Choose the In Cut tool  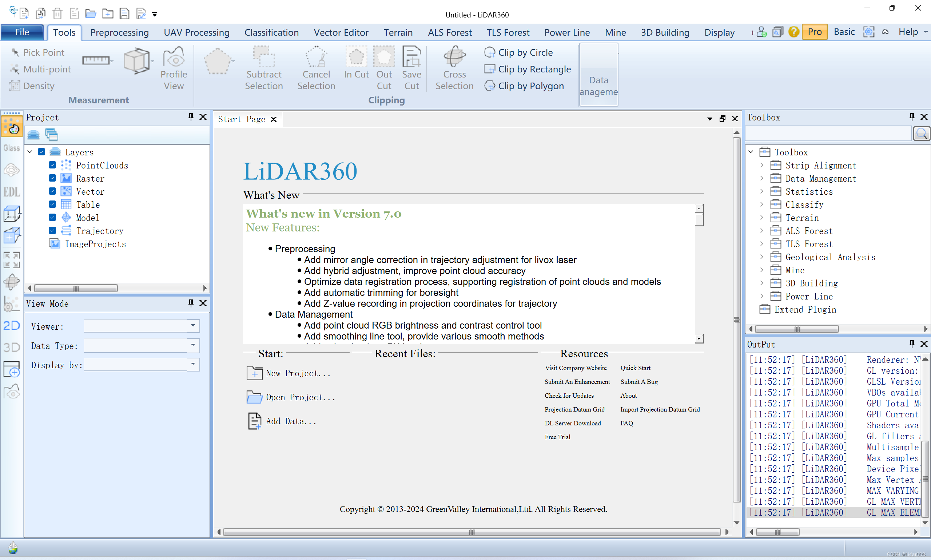click(356, 63)
